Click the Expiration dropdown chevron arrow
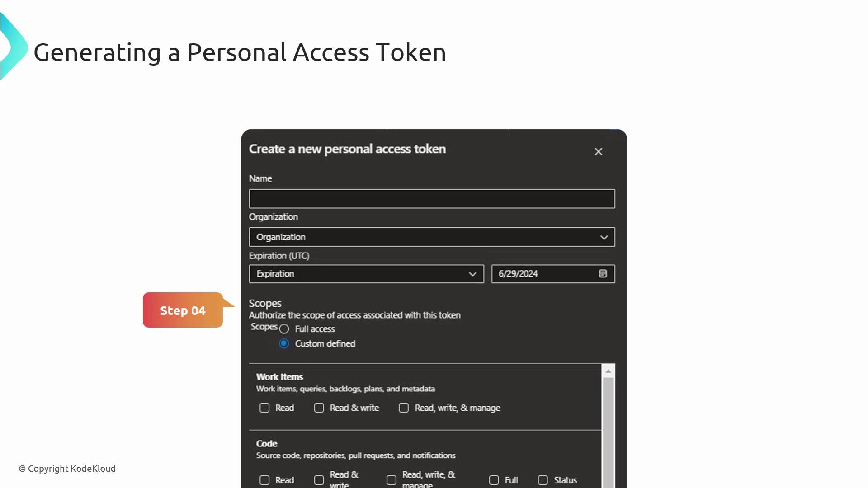 click(x=472, y=274)
